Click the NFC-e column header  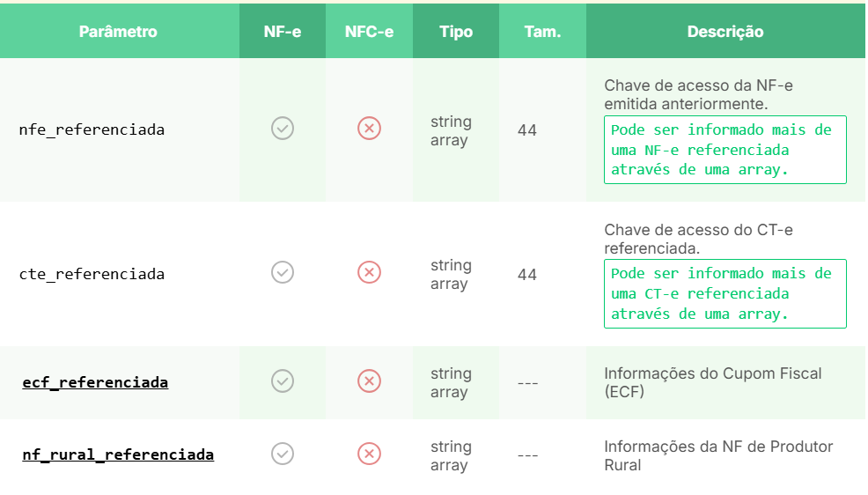tap(369, 32)
